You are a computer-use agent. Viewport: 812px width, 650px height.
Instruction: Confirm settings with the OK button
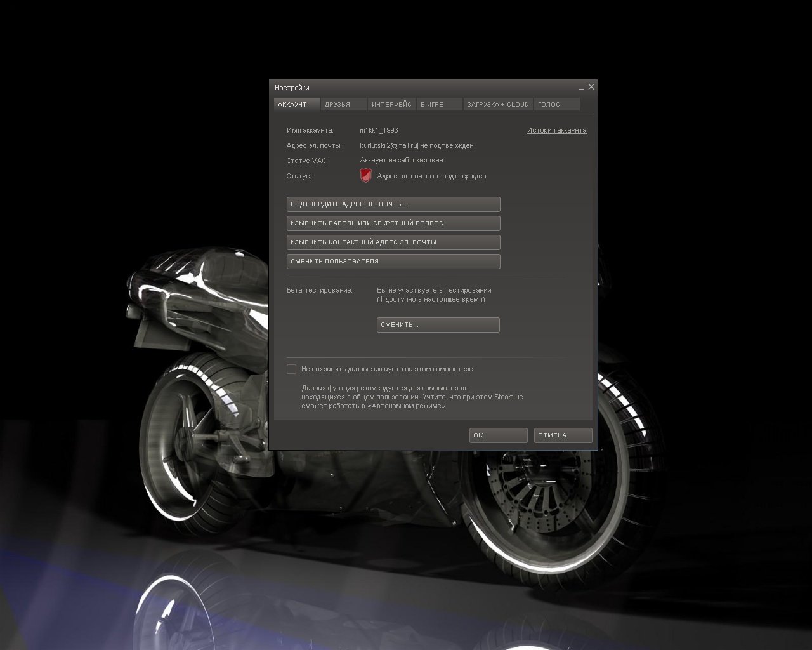pos(499,435)
